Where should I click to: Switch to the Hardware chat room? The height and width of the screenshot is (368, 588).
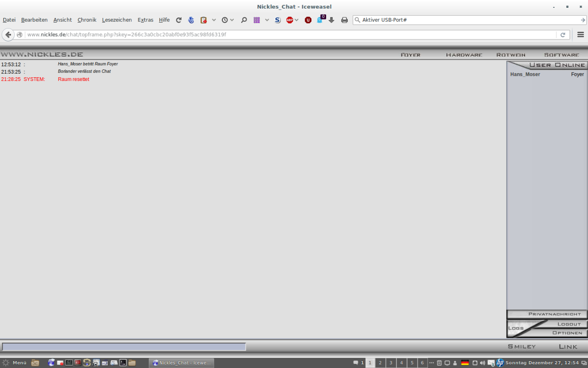pos(464,55)
